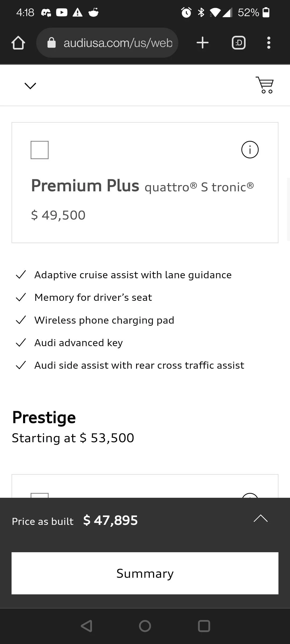This screenshot has height=644, width=290.
Task: Tap the site security lock icon
Action: (52, 43)
